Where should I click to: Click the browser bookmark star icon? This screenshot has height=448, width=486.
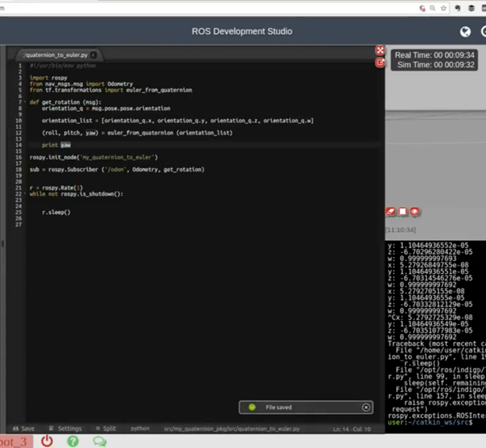click(444, 8)
